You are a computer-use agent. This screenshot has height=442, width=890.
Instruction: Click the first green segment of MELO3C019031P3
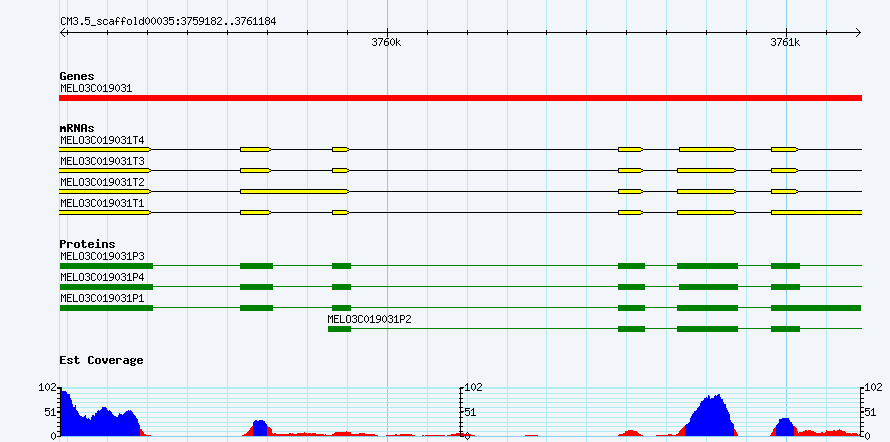(106, 266)
